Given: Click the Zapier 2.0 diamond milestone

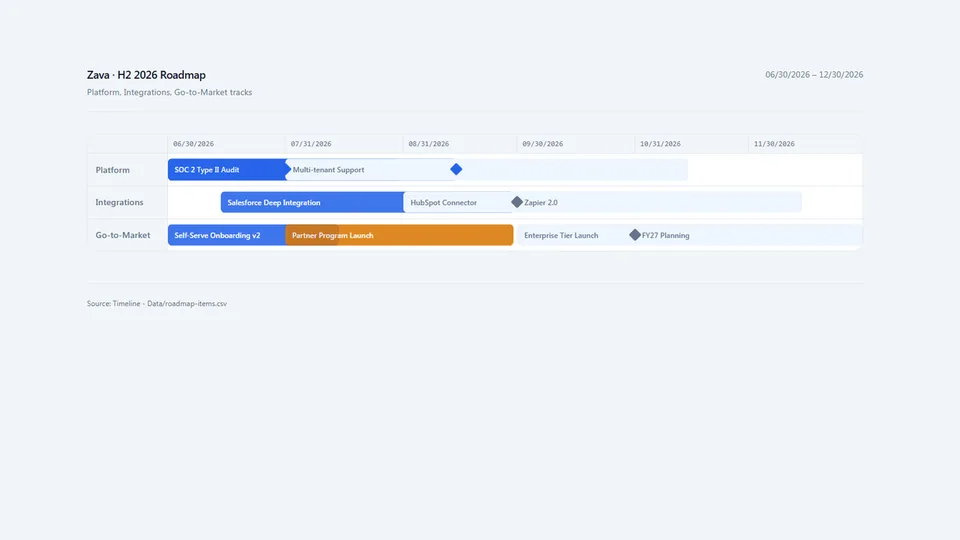Looking at the screenshot, I should [x=517, y=202].
